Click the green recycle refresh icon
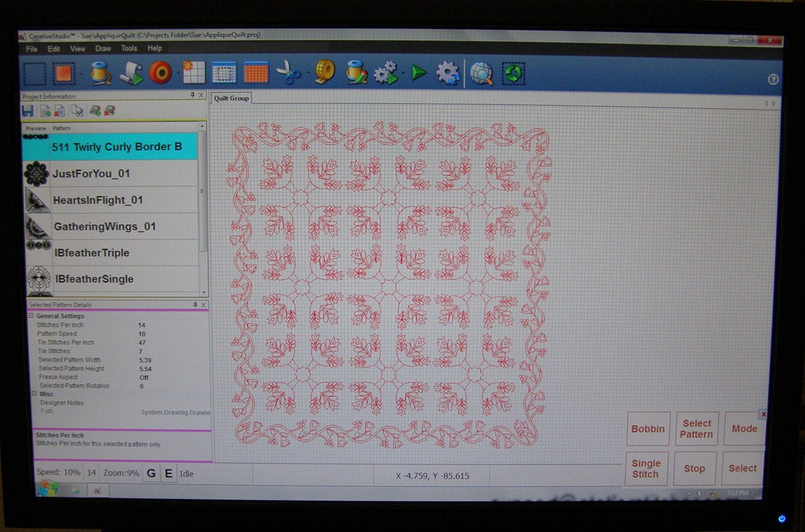The height and width of the screenshot is (532, 805). pyautogui.click(x=513, y=74)
